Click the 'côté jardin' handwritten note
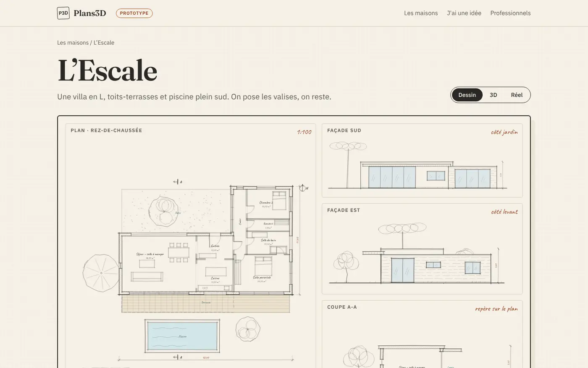Viewport: 588px width, 368px height. [x=504, y=132]
